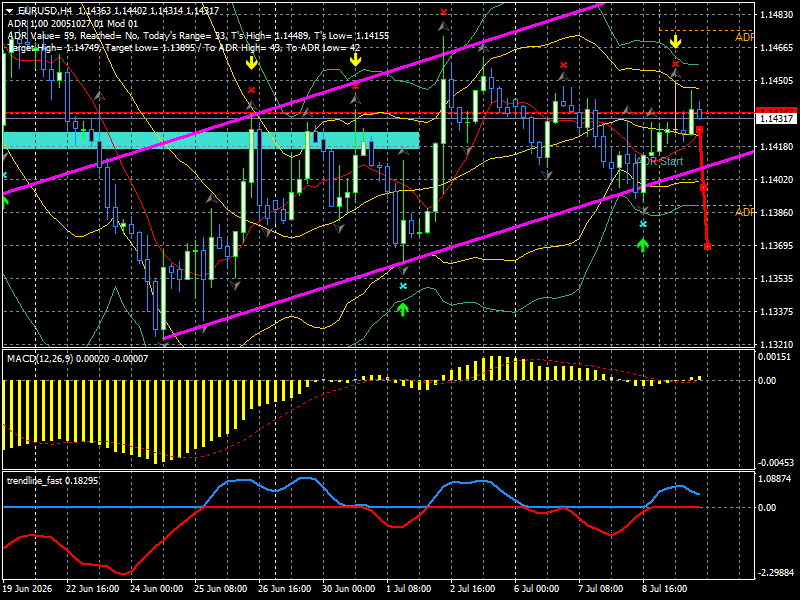Viewport: 800px width, 600px height.
Task: Click the MACD(12,26,9) indicator label
Action: point(78,359)
